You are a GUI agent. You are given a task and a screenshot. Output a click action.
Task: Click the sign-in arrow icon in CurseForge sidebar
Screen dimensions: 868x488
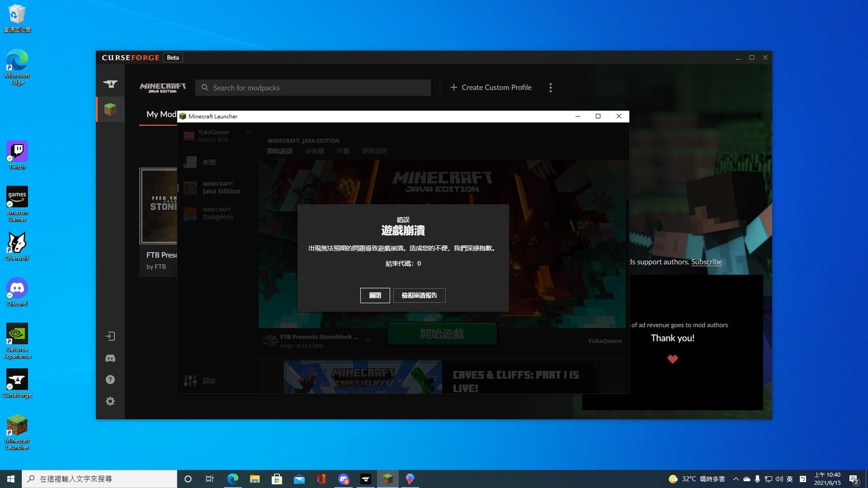[x=110, y=336]
